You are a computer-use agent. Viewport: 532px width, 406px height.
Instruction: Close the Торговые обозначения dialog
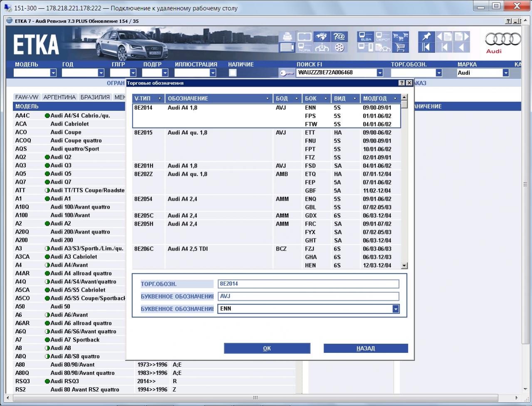(x=409, y=83)
